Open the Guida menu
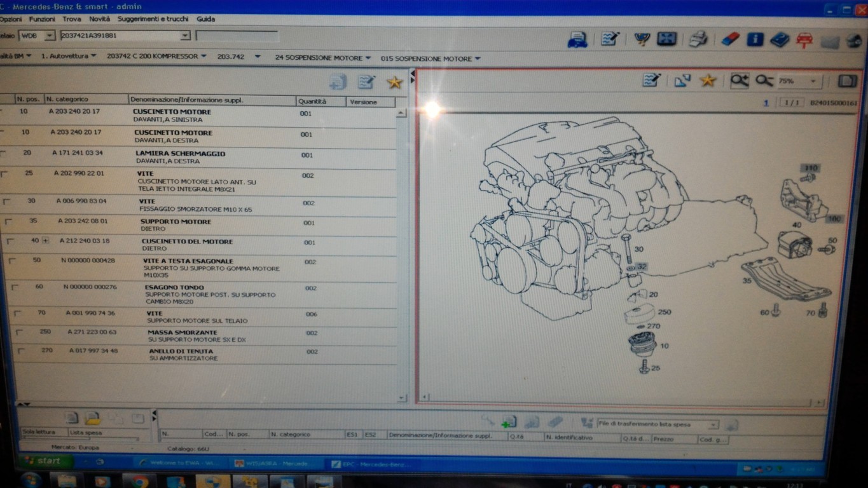The height and width of the screenshot is (488, 868). [x=205, y=19]
